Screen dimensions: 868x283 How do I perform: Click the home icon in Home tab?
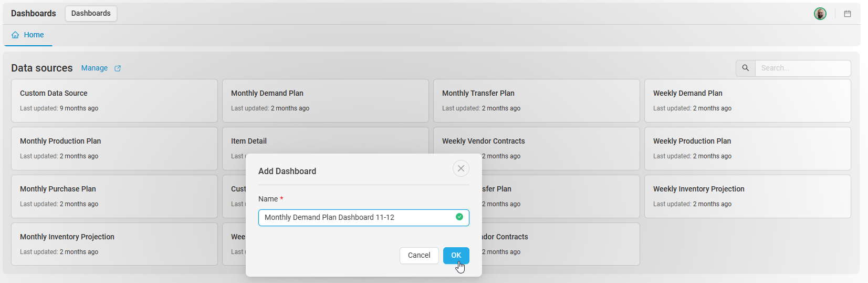tap(15, 35)
